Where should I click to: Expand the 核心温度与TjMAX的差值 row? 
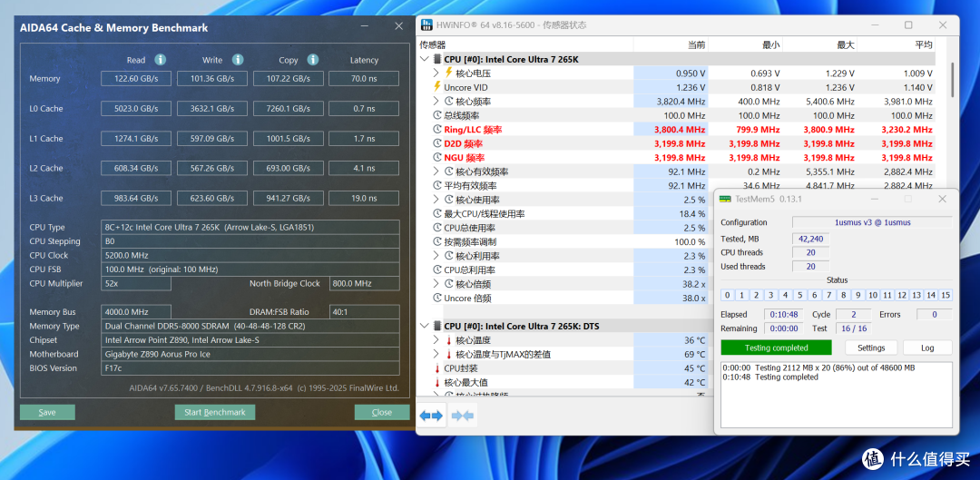click(x=436, y=355)
